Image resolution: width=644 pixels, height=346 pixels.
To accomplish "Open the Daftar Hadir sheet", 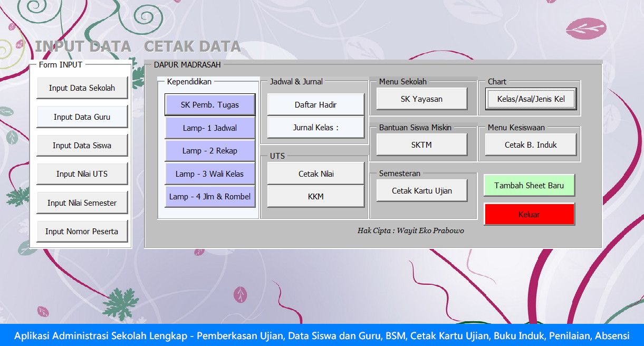I will click(316, 105).
